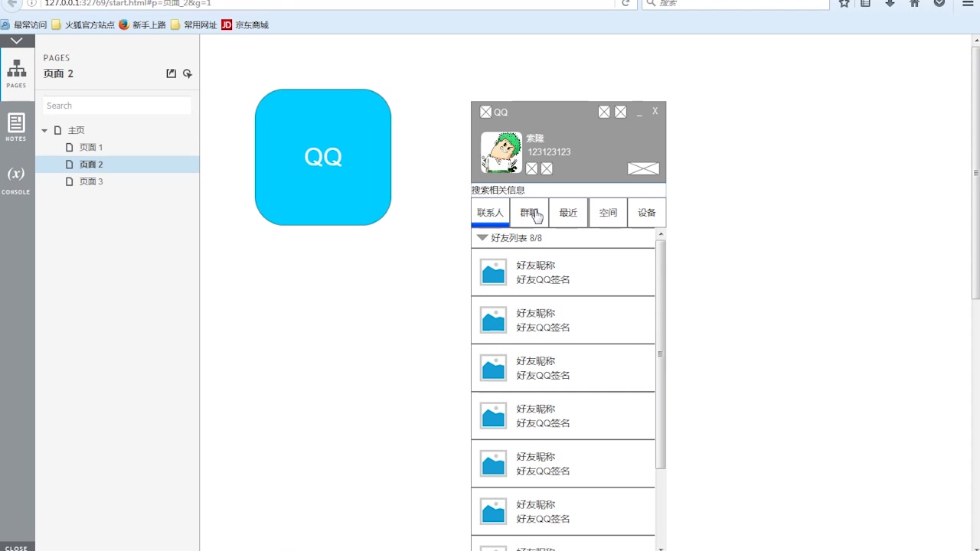
Task: Click the fifth friend's avatar image
Action: (493, 464)
